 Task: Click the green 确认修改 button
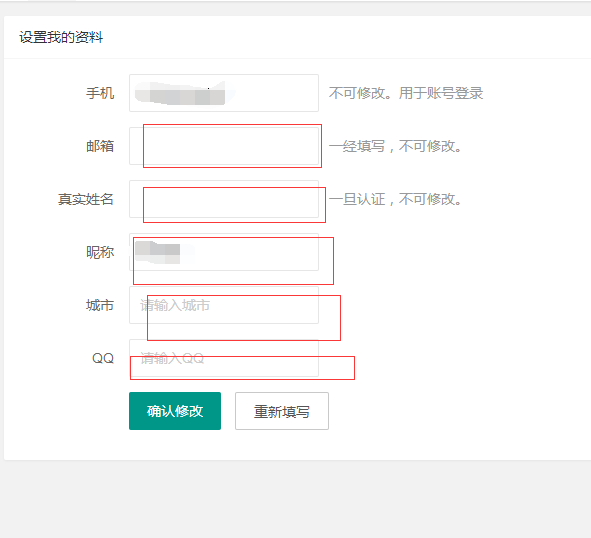click(175, 411)
